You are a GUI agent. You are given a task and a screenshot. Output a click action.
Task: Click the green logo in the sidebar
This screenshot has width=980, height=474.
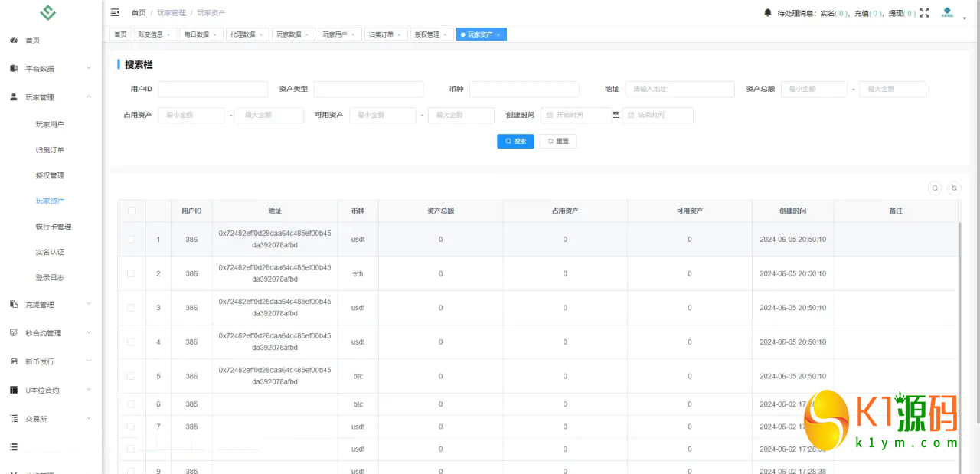point(48,13)
